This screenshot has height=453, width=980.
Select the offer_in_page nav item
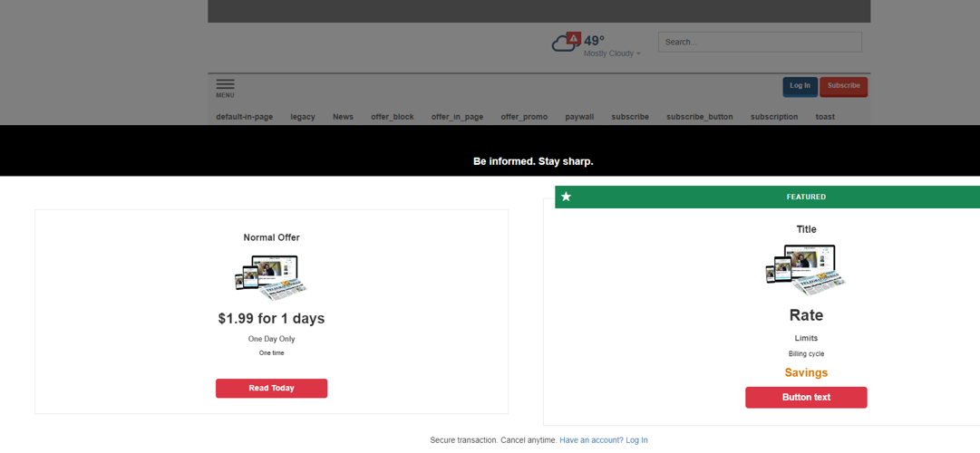pyautogui.click(x=457, y=117)
